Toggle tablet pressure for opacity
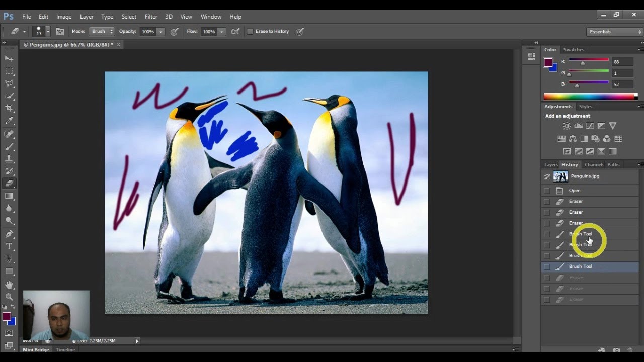The width and height of the screenshot is (644, 362). click(174, 31)
